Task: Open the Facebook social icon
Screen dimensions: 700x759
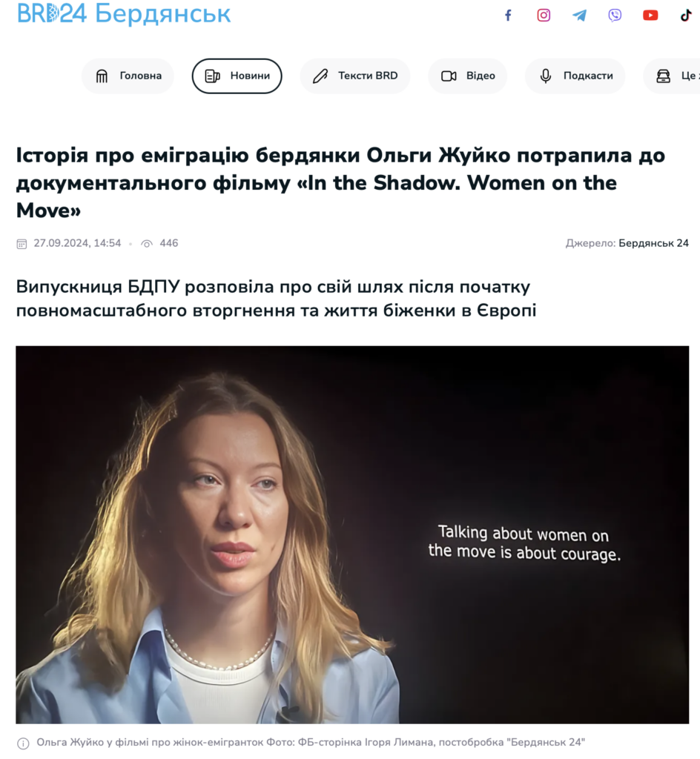Action: (508, 16)
